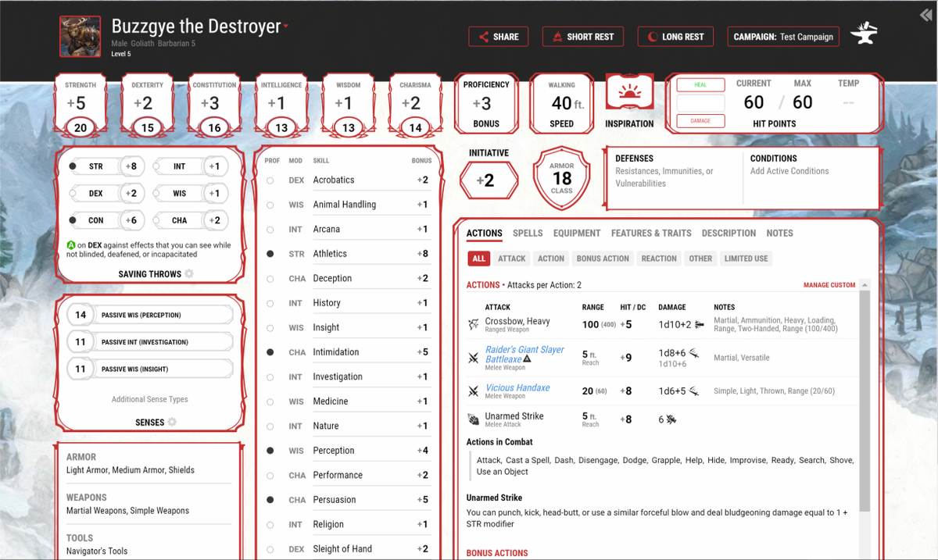Click the Heavy Crossbow weapon icon
Screen dimensions: 938x560
(473, 324)
